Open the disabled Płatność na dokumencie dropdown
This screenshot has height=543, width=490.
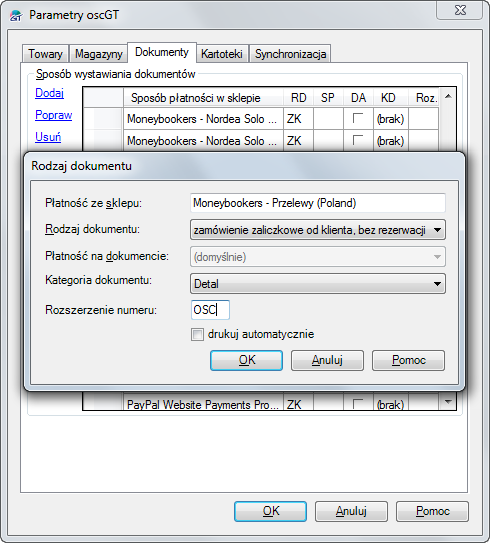tap(318, 257)
